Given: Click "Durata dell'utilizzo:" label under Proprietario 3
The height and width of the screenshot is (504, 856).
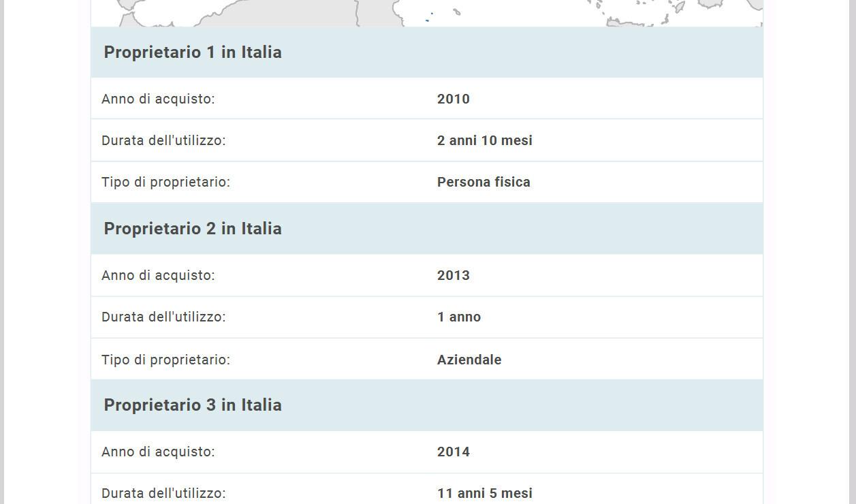Looking at the screenshot, I should click(x=163, y=493).
